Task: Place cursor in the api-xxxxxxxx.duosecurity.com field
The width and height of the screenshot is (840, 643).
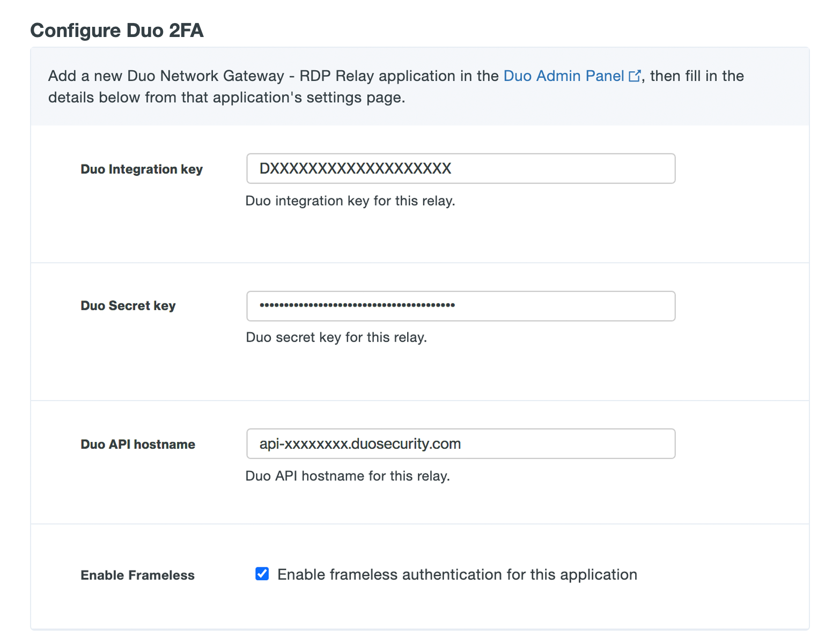Action: pos(460,444)
